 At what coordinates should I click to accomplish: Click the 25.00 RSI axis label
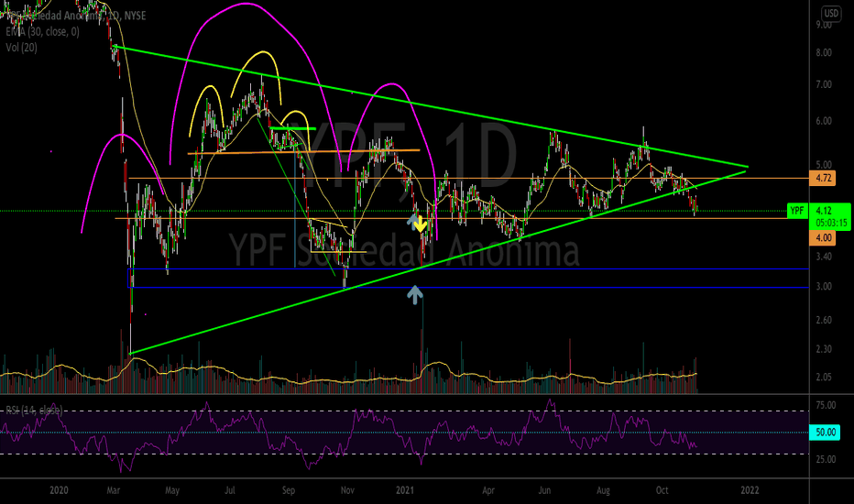[x=826, y=459]
